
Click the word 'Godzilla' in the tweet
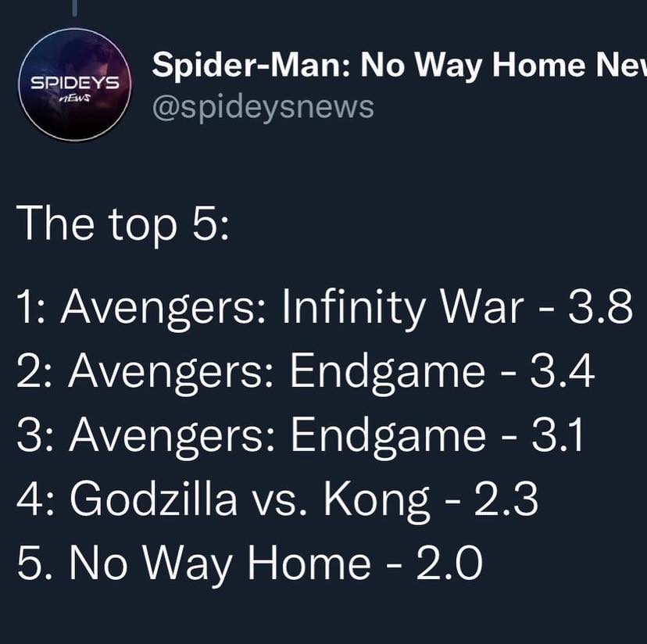153,498
